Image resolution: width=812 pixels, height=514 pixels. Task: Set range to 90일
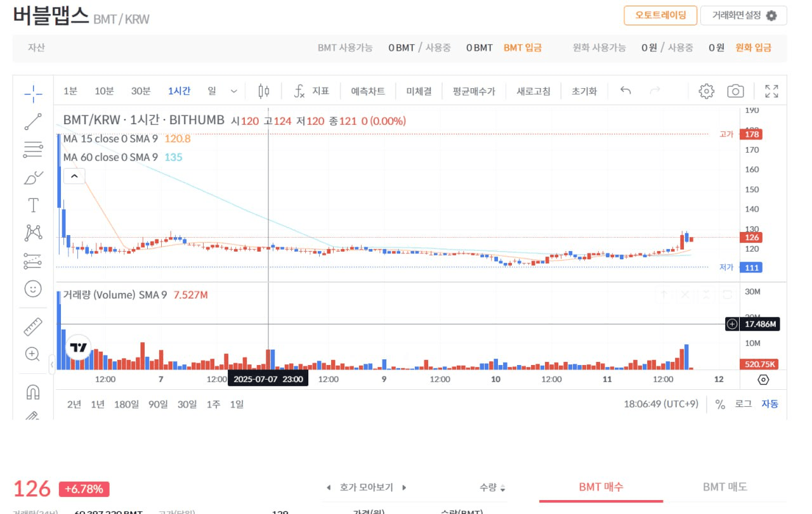click(x=158, y=404)
